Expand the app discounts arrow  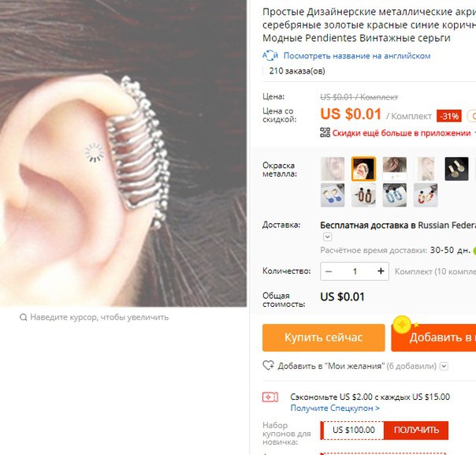[x=474, y=133]
